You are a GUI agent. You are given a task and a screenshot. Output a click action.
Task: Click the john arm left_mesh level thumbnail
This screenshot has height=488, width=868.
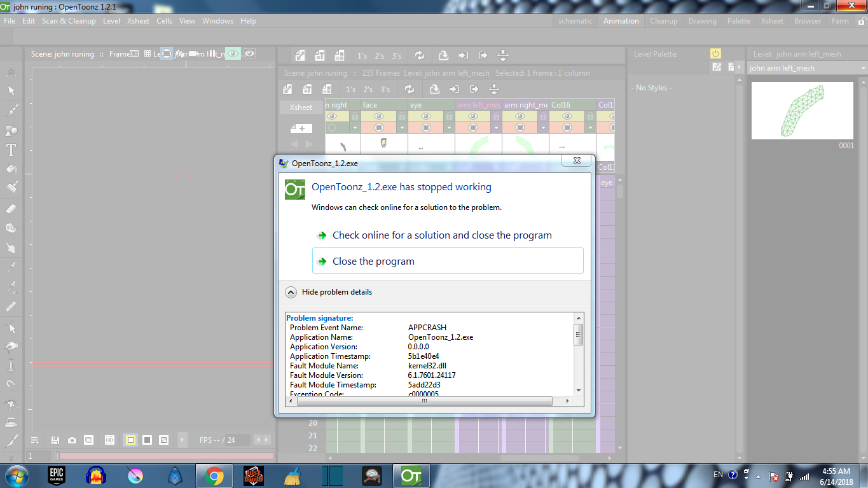tap(802, 111)
